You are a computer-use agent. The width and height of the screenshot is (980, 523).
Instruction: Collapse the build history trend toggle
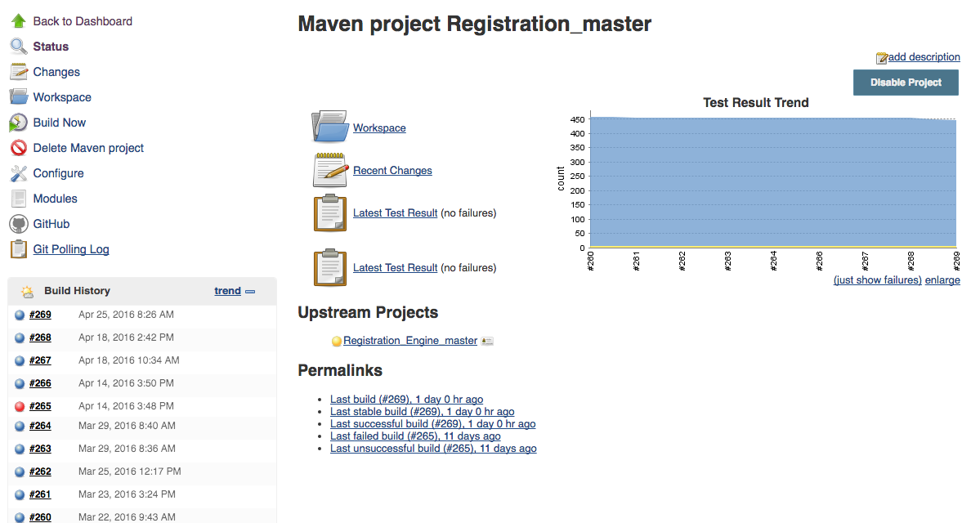(x=250, y=291)
